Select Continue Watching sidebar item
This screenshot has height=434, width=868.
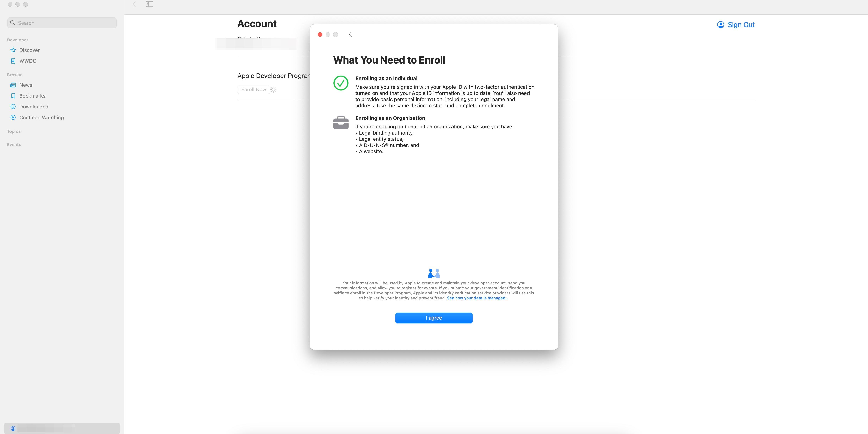point(41,118)
